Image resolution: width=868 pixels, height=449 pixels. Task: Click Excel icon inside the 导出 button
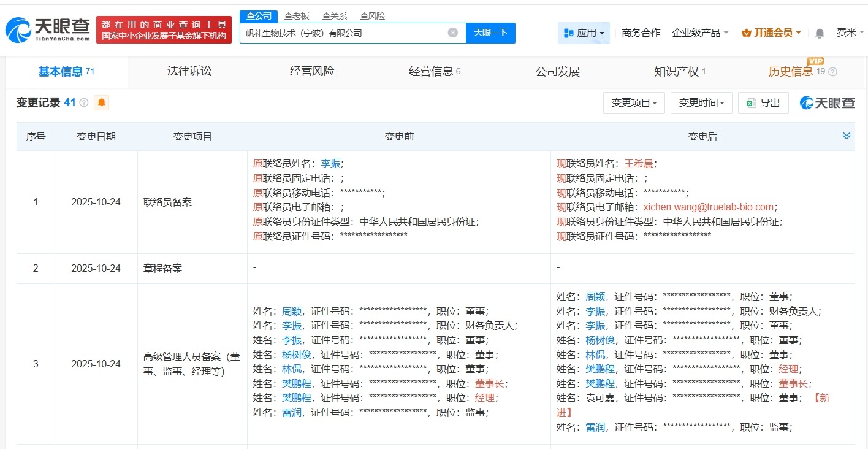tap(750, 103)
